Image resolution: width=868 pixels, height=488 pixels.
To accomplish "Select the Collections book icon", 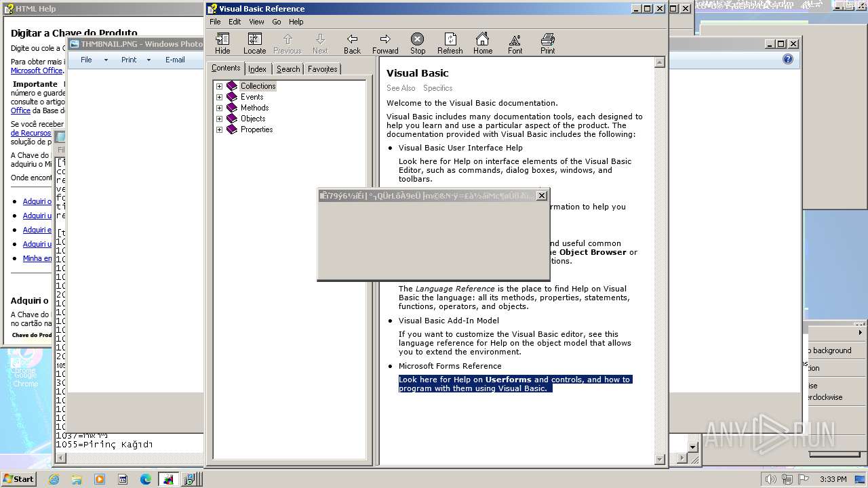I will [x=232, y=86].
